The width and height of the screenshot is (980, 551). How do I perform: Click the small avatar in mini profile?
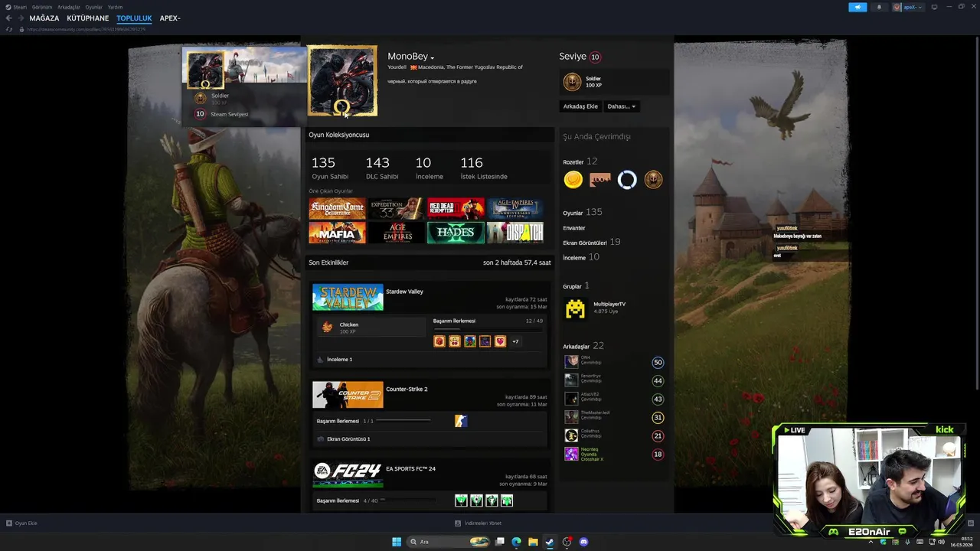[205, 70]
